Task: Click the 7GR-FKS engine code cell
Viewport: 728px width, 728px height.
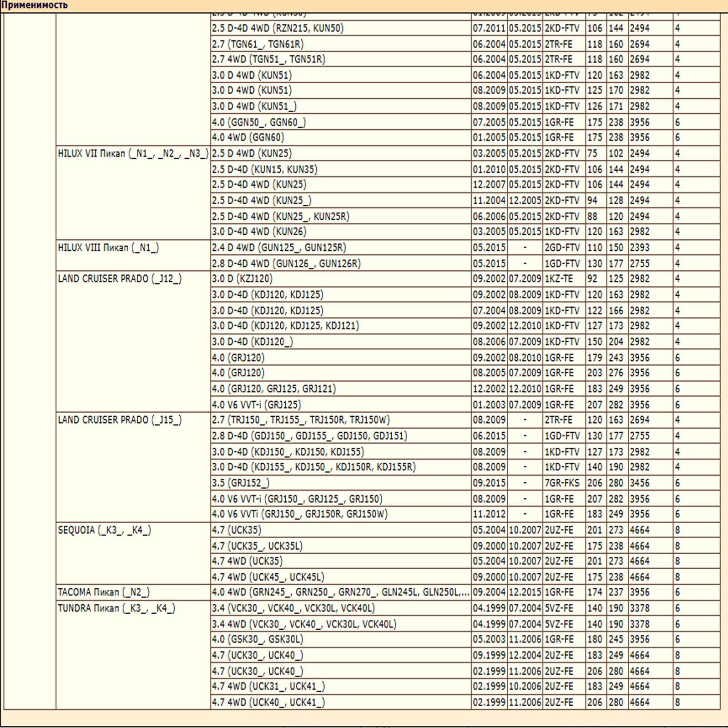Action: click(562, 483)
